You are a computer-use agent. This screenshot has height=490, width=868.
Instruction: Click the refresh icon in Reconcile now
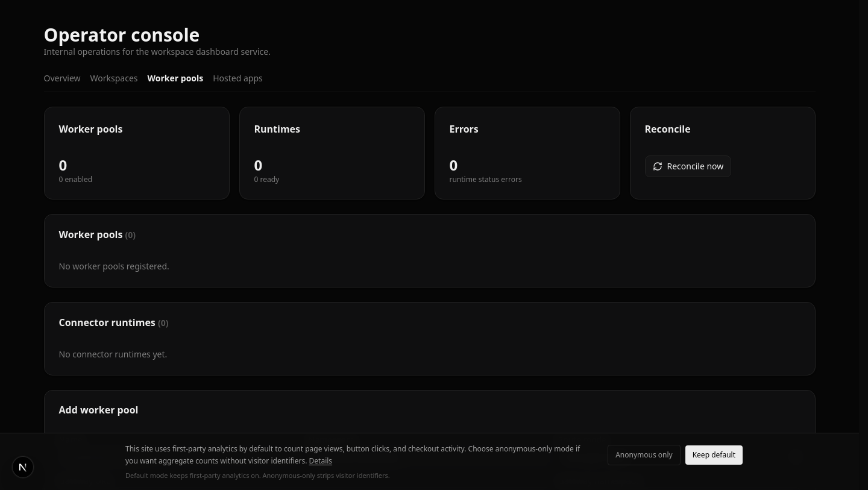tap(658, 166)
